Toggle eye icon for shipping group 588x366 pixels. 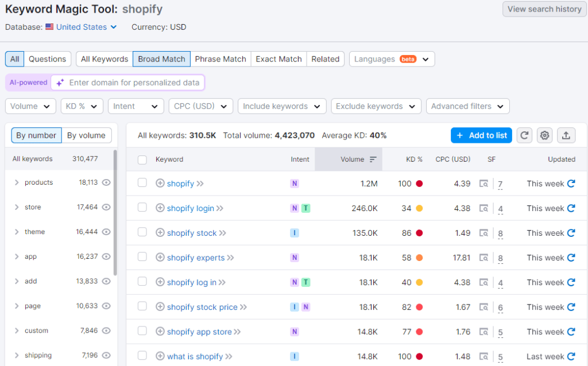pos(106,356)
